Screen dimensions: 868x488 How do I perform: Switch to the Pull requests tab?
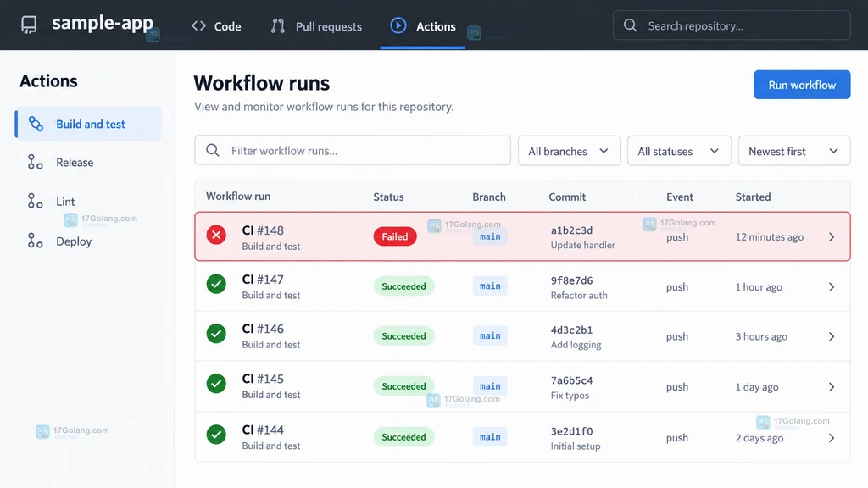(x=316, y=26)
